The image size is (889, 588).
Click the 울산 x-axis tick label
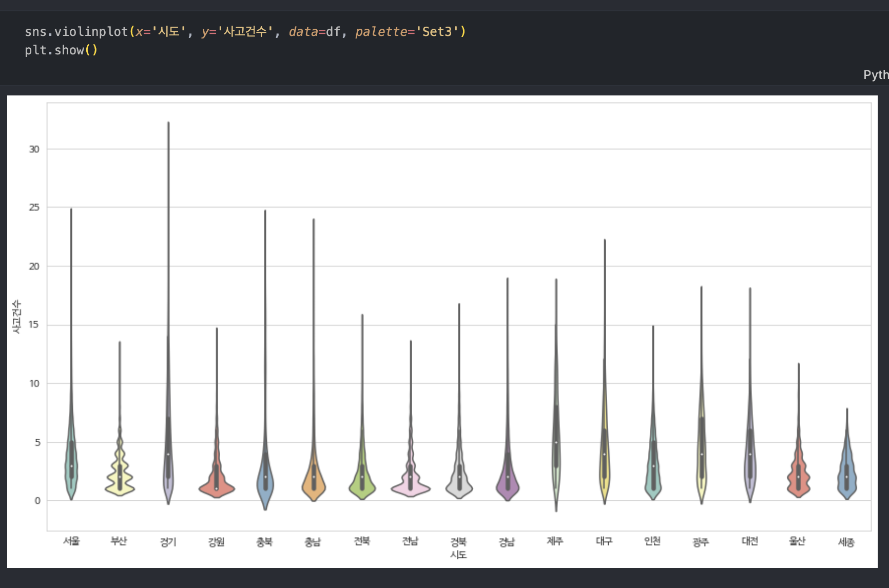797,541
